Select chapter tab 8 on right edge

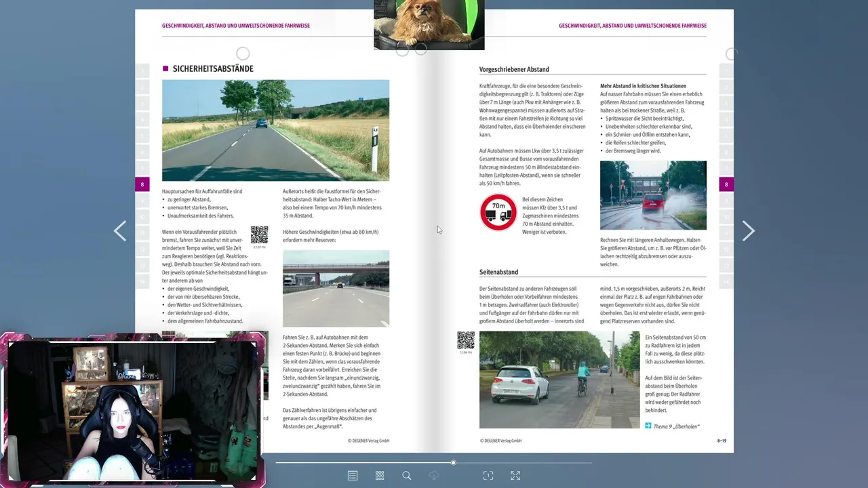coord(726,184)
